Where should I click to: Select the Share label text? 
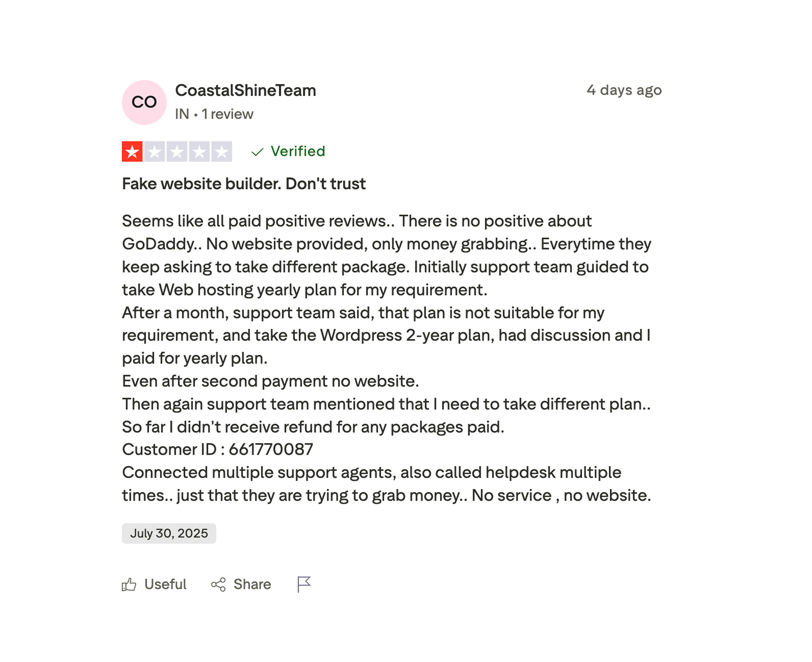(252, 584)
